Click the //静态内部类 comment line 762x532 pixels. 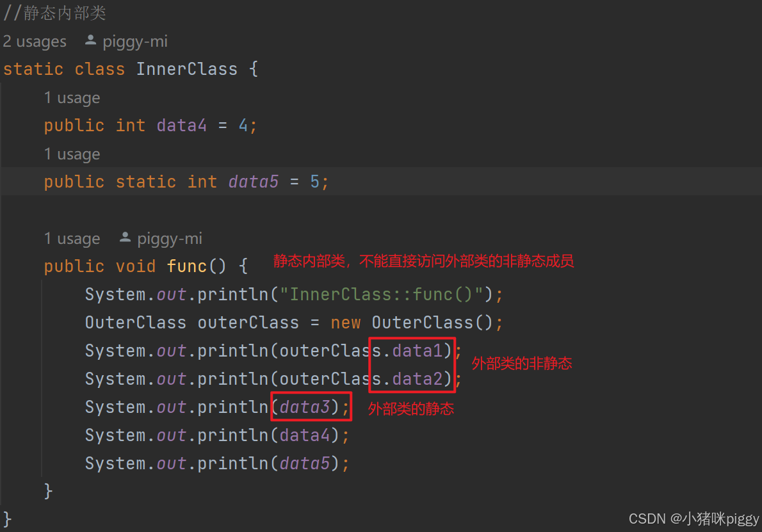point(54,13)
